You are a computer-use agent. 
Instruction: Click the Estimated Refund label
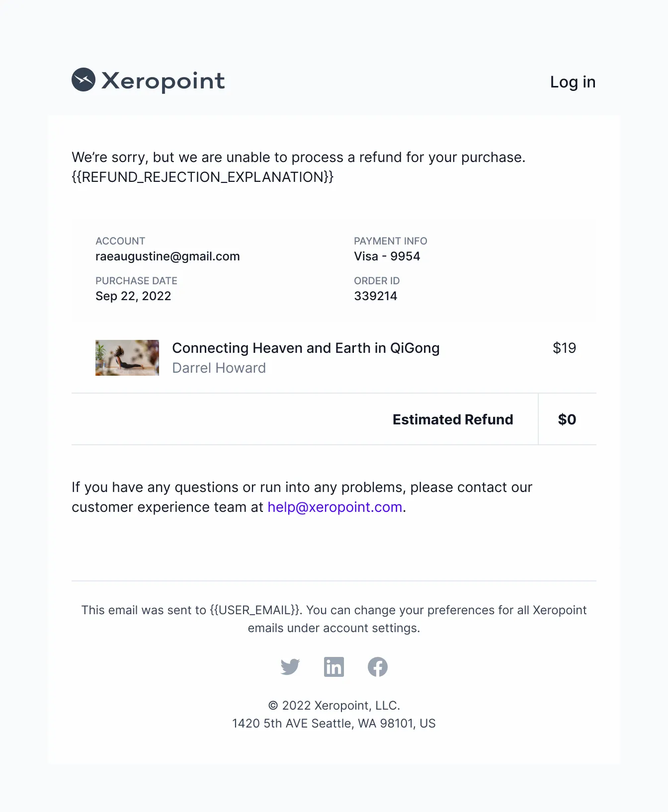coord(453,419)
